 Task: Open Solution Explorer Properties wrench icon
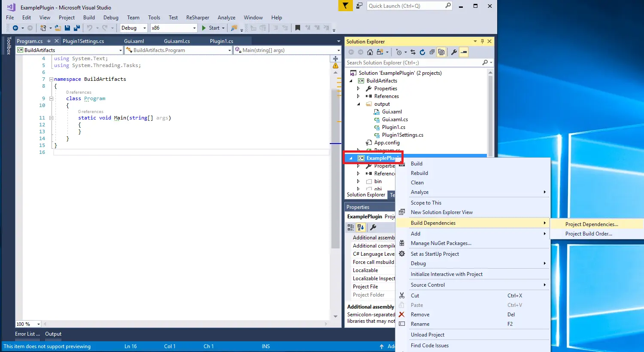point(454,52)
